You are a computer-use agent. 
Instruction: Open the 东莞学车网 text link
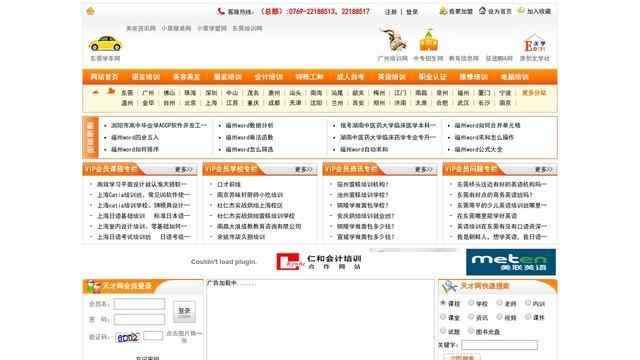pos(105,59)
